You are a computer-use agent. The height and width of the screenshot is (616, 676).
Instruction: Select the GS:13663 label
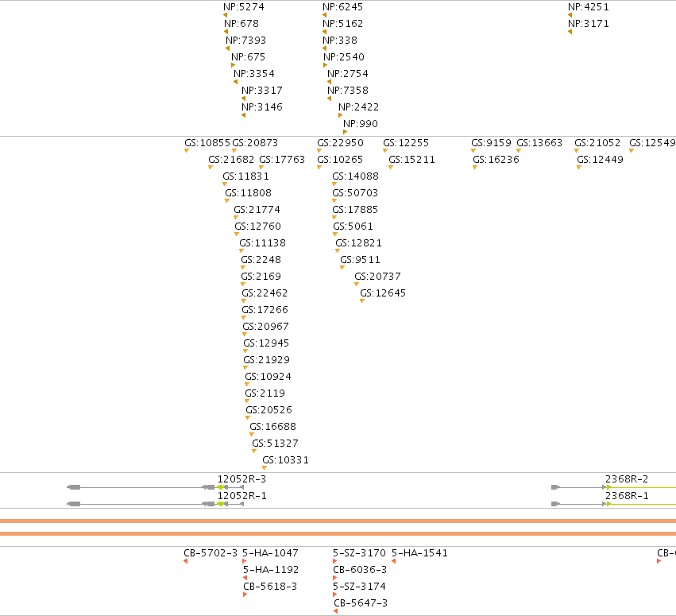[x=539, y=143]
